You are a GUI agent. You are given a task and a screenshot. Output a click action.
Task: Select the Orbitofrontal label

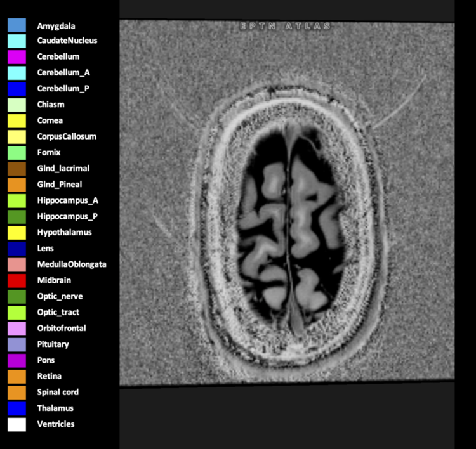point(62,328)
